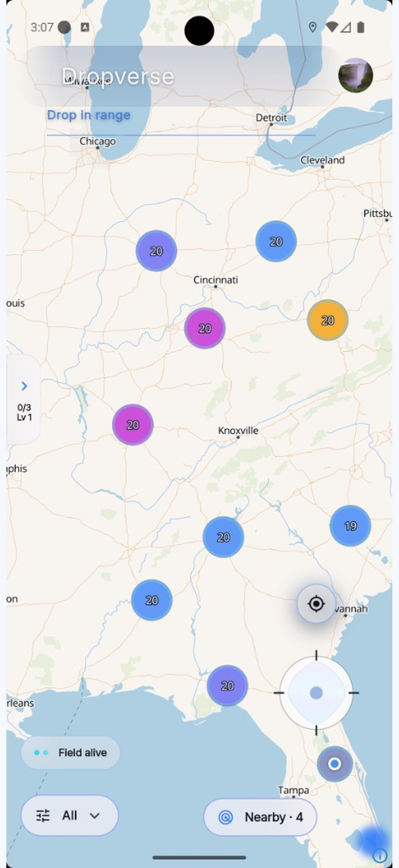This screenshot has width=399, height=868.
Task: Open blue cluster marker 19
Action: pos(350,526)
